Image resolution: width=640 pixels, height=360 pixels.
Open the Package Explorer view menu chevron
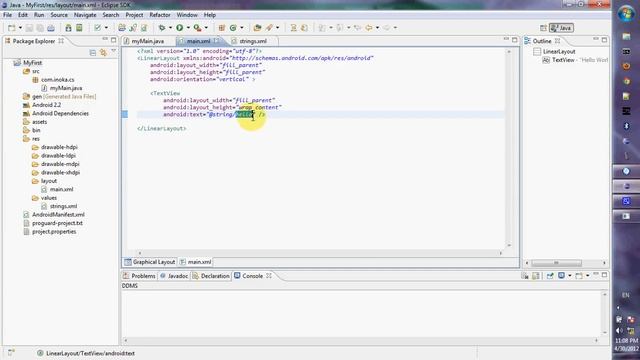click(114, 52)
